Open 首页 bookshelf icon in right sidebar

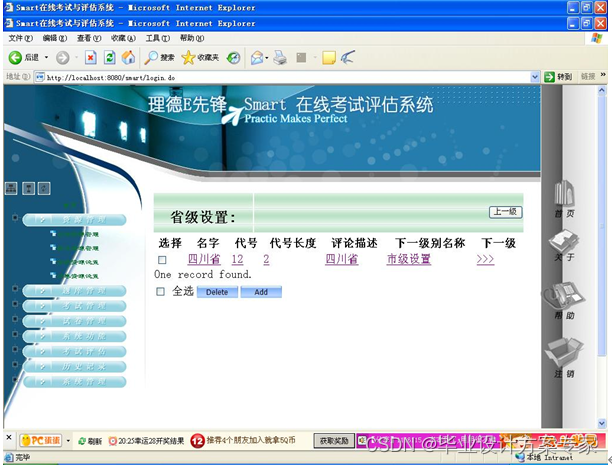pos(564,193)
